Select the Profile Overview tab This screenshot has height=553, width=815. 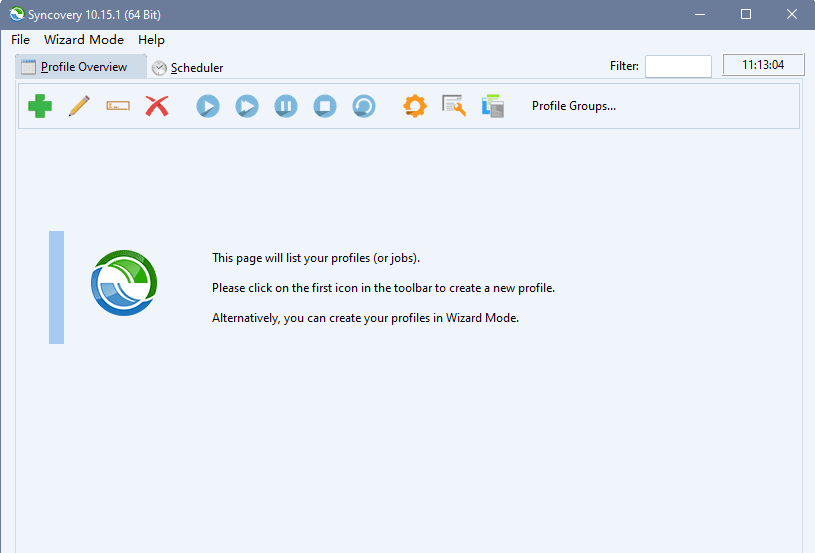(x=82, y=67)
